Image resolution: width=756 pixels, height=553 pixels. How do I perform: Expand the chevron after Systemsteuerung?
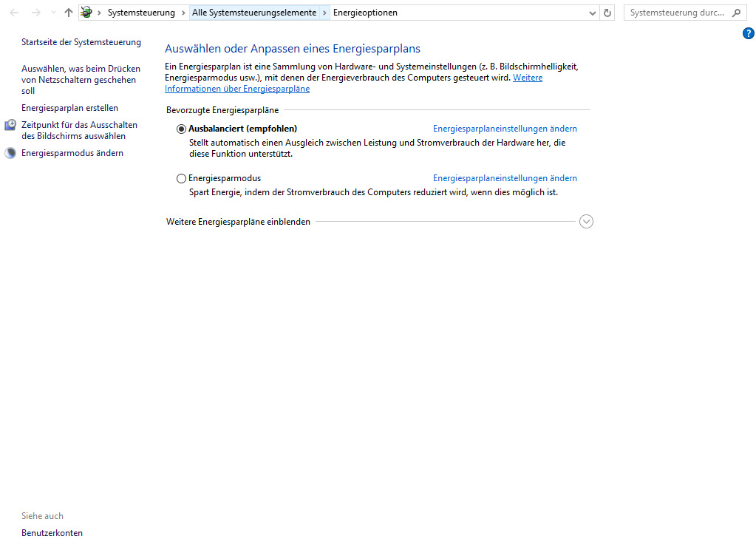pos(183,13)
